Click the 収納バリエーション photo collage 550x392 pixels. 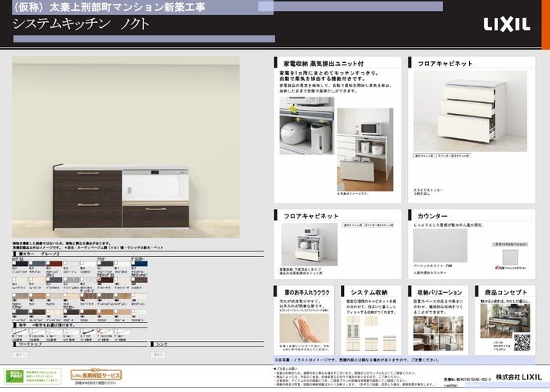438,333
